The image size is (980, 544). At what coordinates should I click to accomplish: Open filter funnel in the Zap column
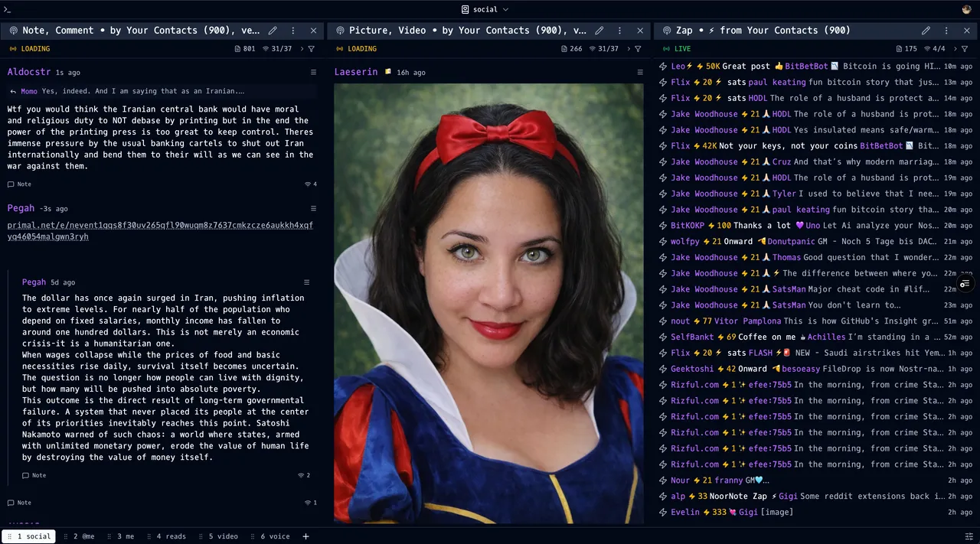click(x=964, y=49)
